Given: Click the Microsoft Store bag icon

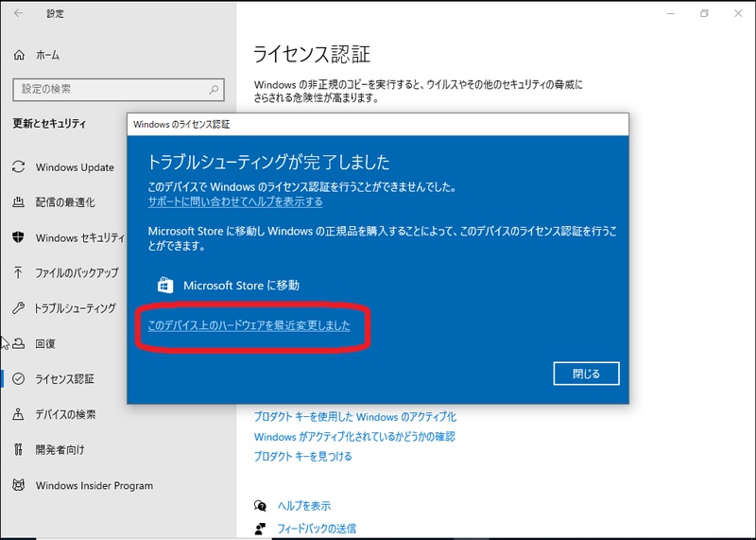Looking at the screenshot, I should coord(165,286).
